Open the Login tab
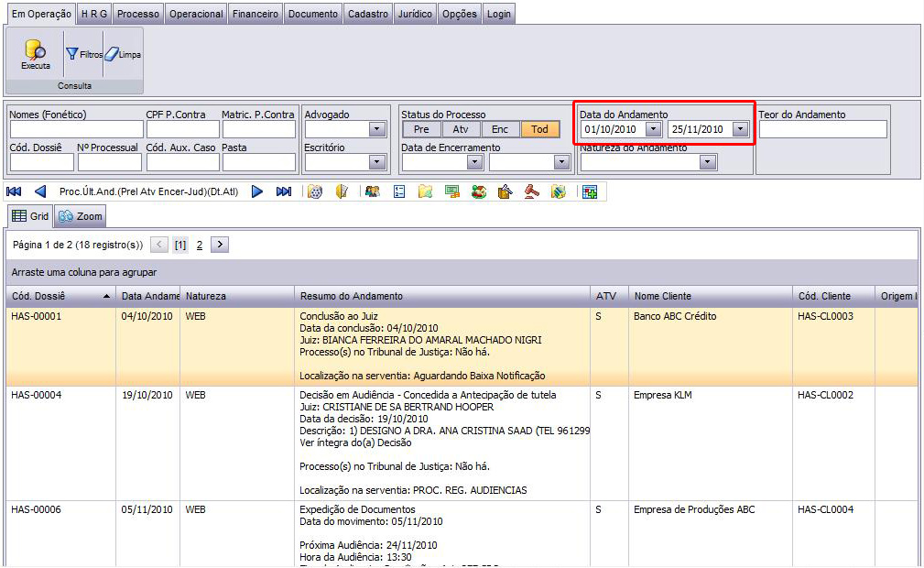 point(498,14)
